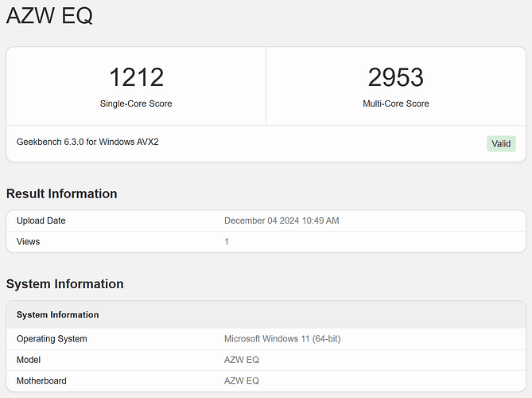
Task: Click the AZW EQ page title
Action: [49, 16]
